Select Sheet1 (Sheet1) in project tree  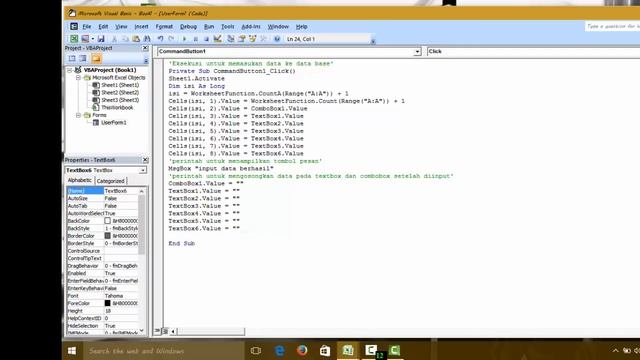click(120, 85)
